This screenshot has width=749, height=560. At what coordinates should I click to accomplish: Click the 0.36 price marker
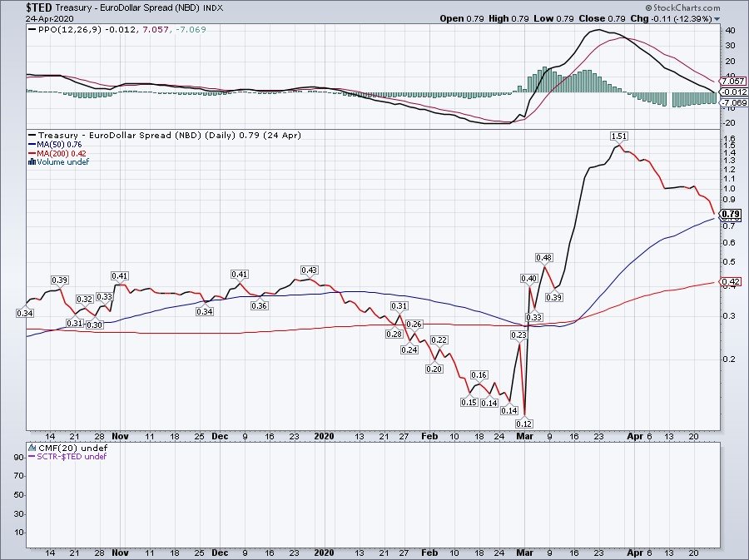point(259,305)
